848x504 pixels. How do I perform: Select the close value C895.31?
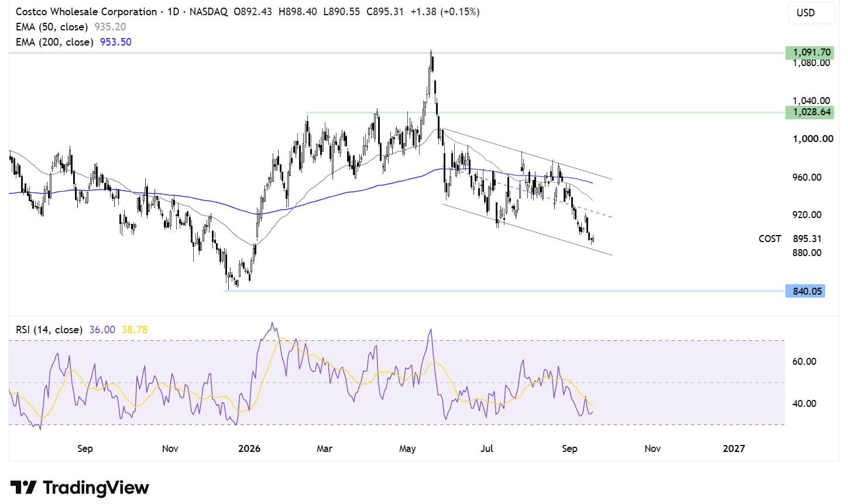[x=385, y=12]
